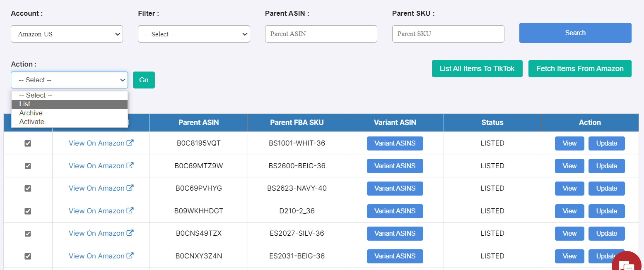
Task: Click external link icon for B0C8195VQT row
Action: [130, 143]
